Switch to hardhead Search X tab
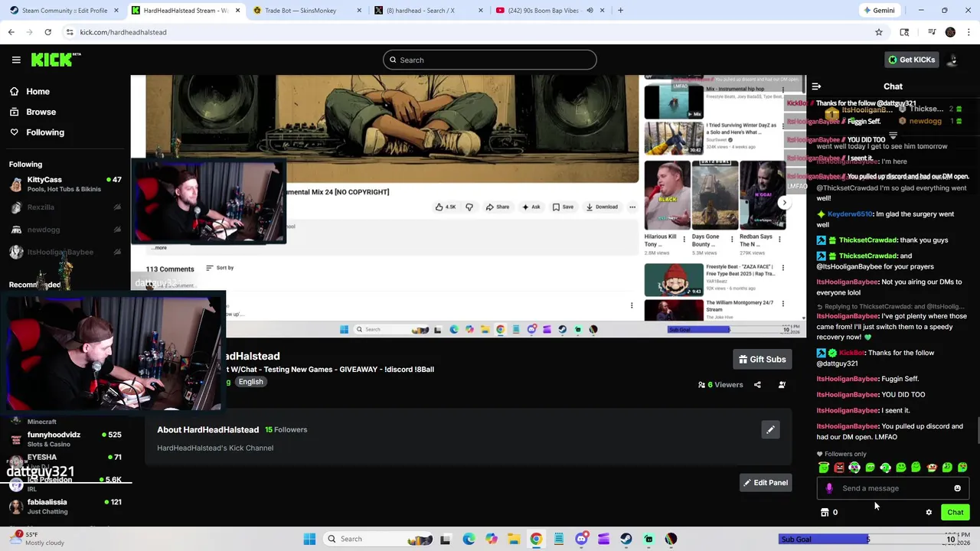 [x=429, y=11]
